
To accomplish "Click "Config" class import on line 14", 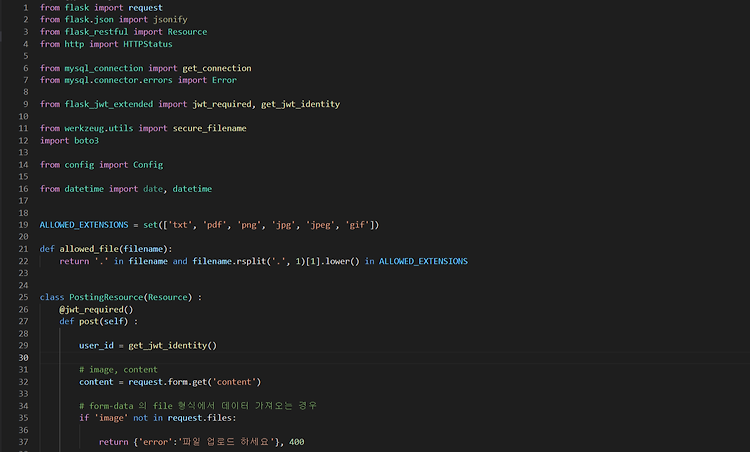I will pos(148,165).
